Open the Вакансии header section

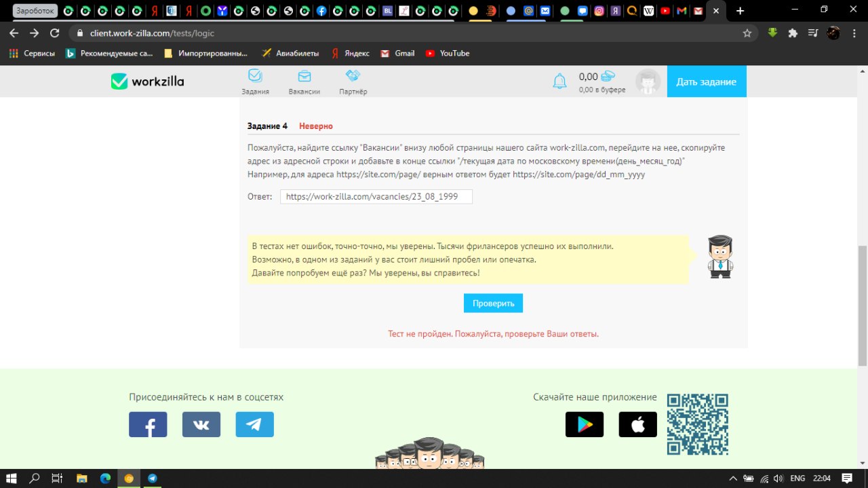click(304, 81)
